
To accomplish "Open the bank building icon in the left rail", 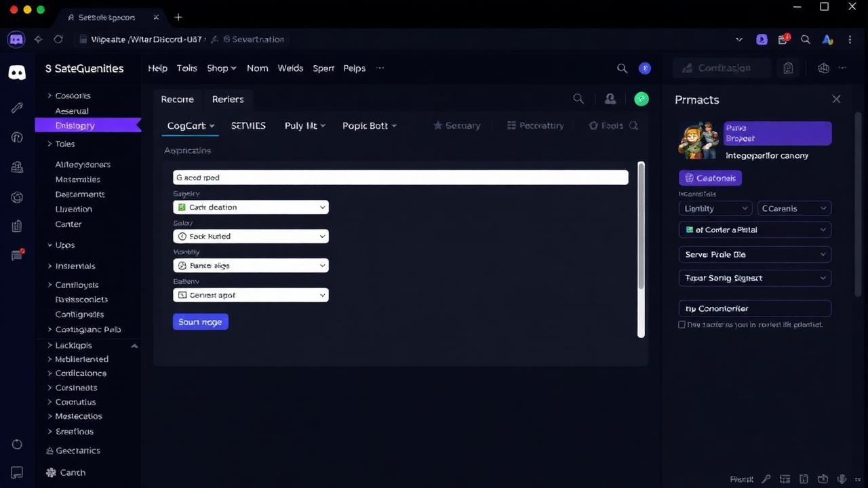I will coord(16,167).
